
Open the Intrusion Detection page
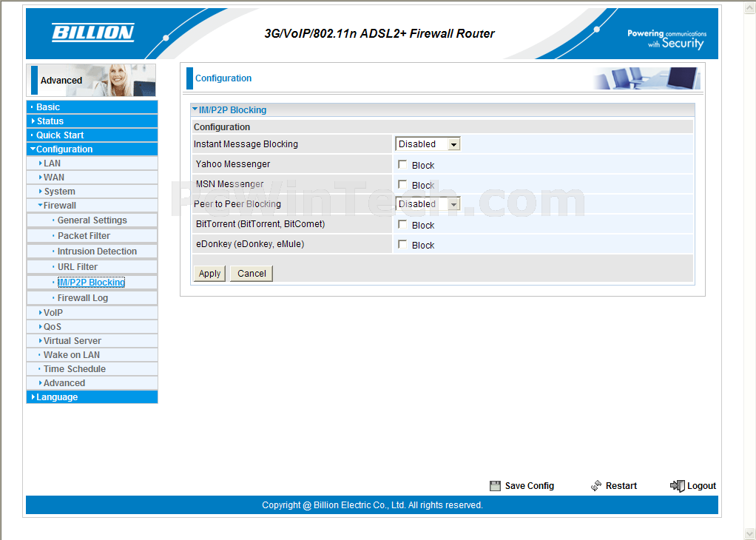pos(92,252)
